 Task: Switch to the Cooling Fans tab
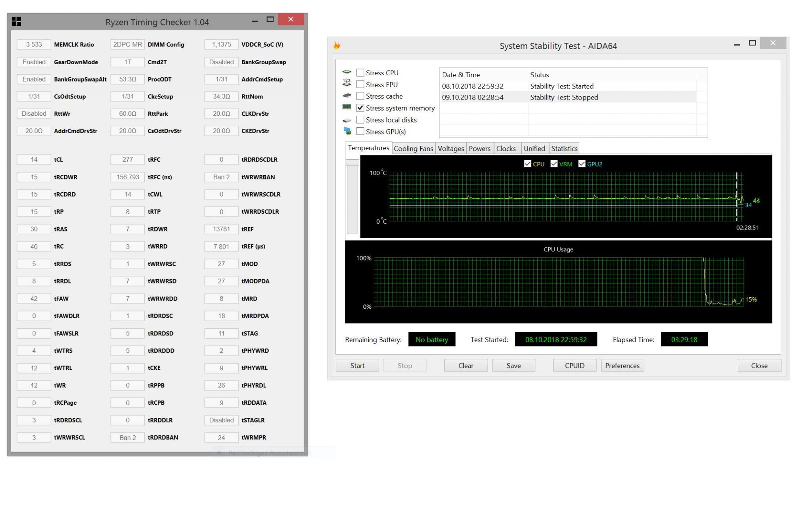tap(413, 148)
